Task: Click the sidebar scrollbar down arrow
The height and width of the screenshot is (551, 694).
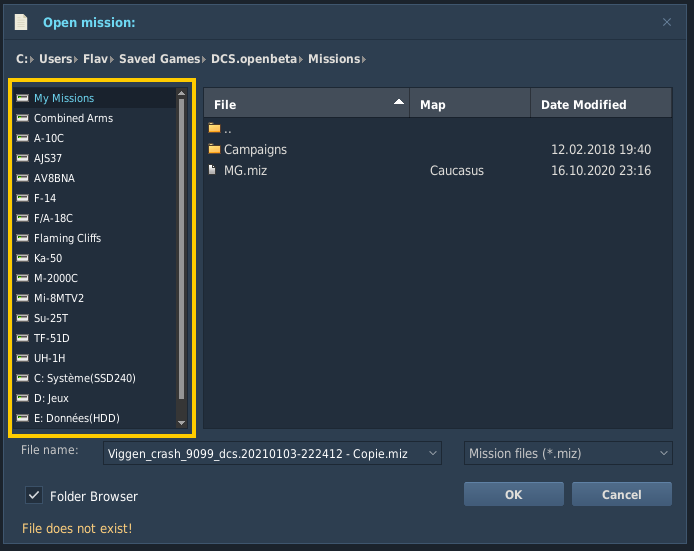Action: click(x=181, y=423)
